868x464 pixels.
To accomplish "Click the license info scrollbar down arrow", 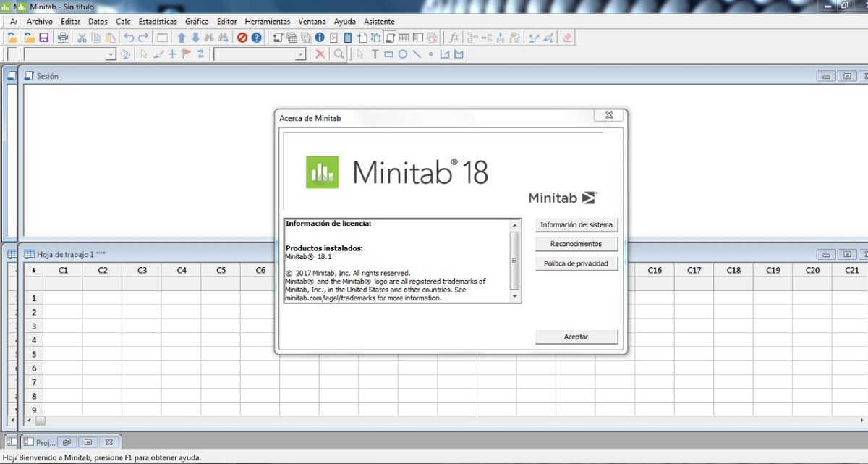I will tap(515, 297).
